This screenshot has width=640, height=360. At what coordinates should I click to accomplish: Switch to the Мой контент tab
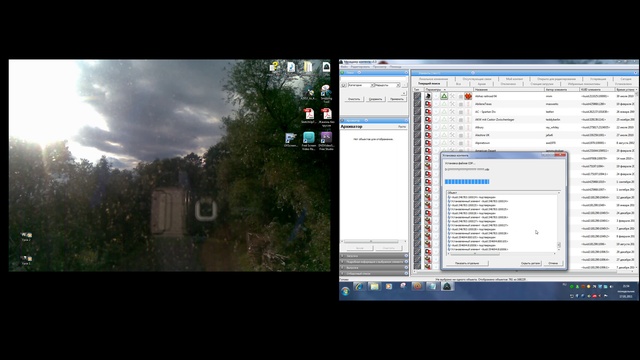coord(514,78)
